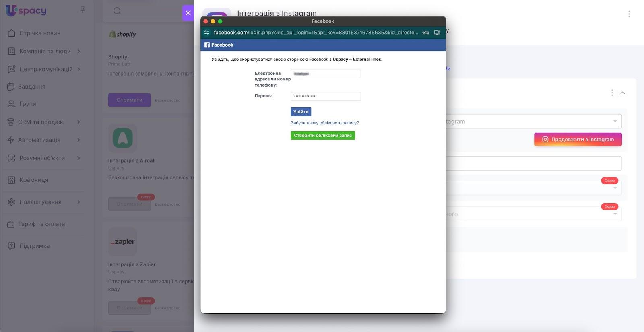Click the email or phone input field
The image size is (644, 332).
pos(325,74)
